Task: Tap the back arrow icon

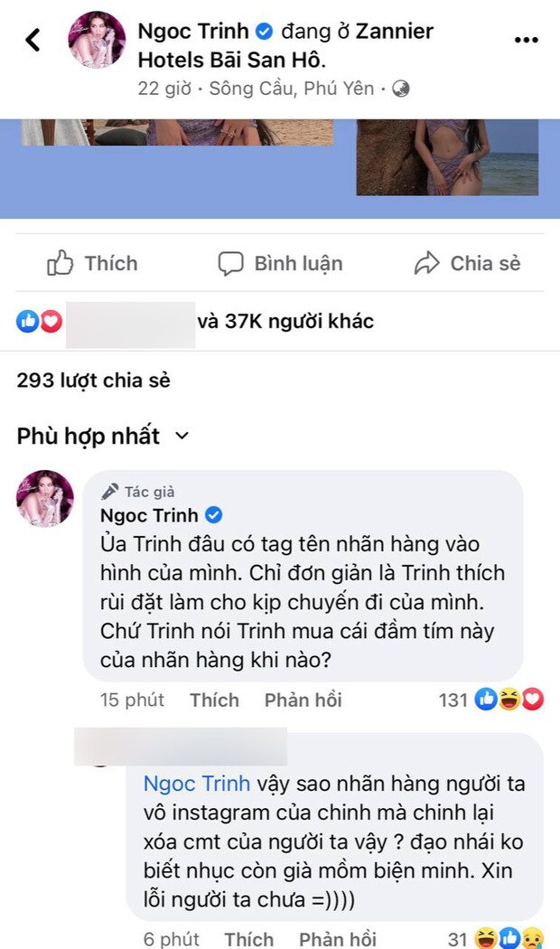Action: coord(33,40)
